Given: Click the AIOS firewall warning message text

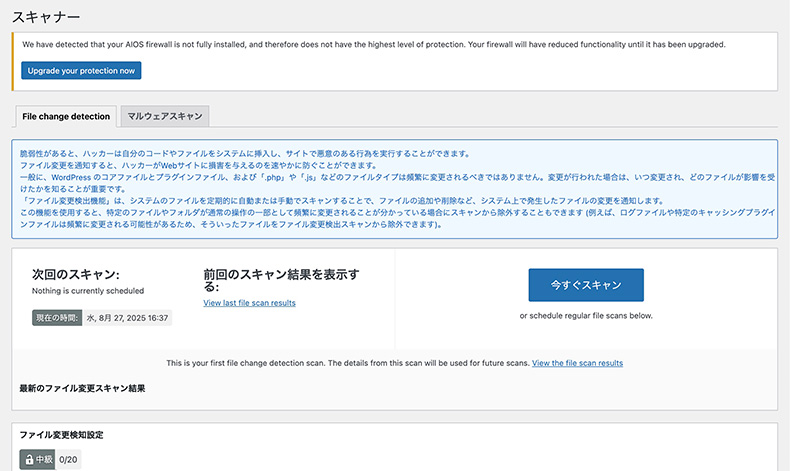Looking at the screenshot, I should click(374, 44).
